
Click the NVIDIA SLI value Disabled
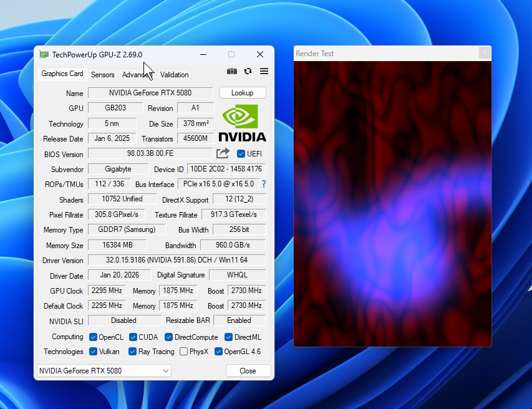click(x=125, y=320)
